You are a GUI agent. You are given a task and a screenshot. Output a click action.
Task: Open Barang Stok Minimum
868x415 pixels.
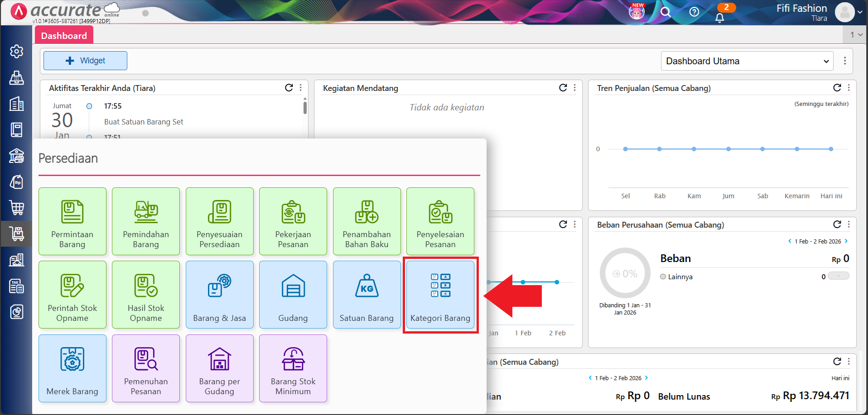point(293,368)
